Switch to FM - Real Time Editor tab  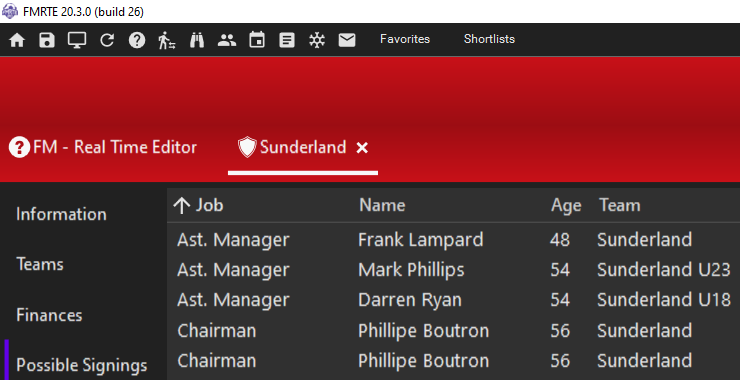click(103, 147)
